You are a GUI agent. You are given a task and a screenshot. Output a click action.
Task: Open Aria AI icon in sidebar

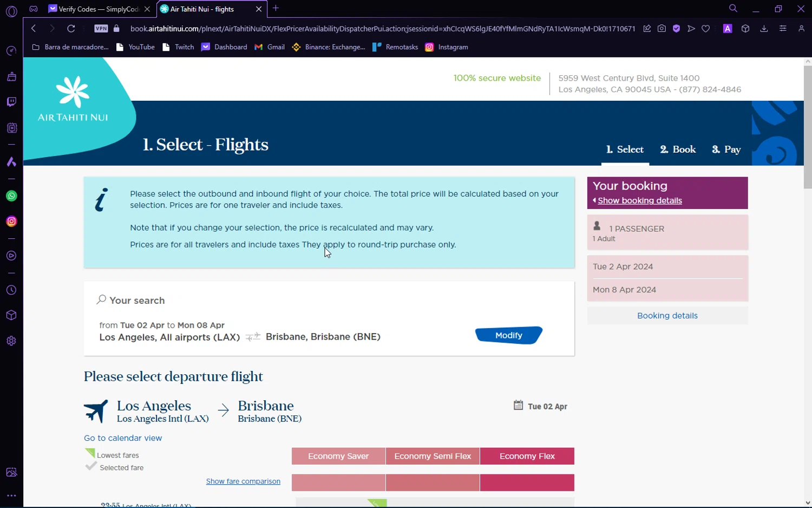pos(11,162)
